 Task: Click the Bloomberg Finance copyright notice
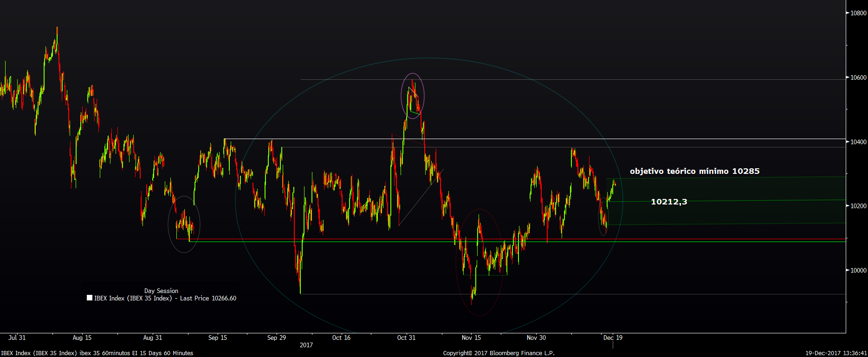click(x=499, y=353)
